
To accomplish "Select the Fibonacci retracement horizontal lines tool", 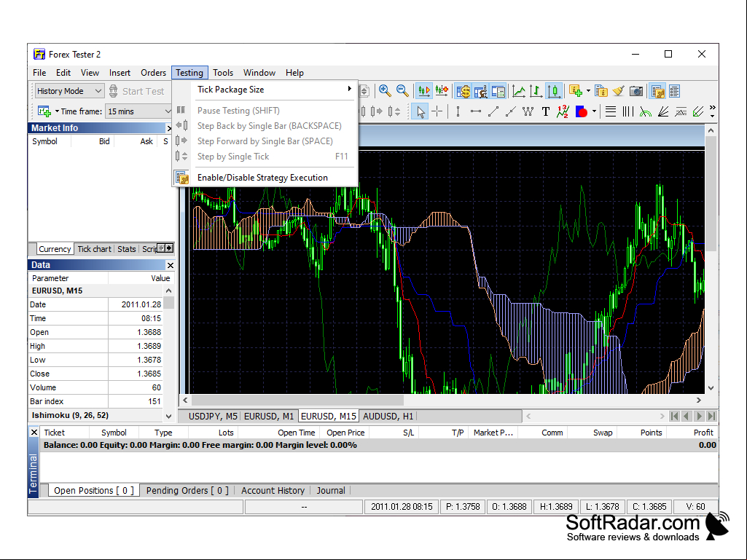I will click(x=610, y=111).
